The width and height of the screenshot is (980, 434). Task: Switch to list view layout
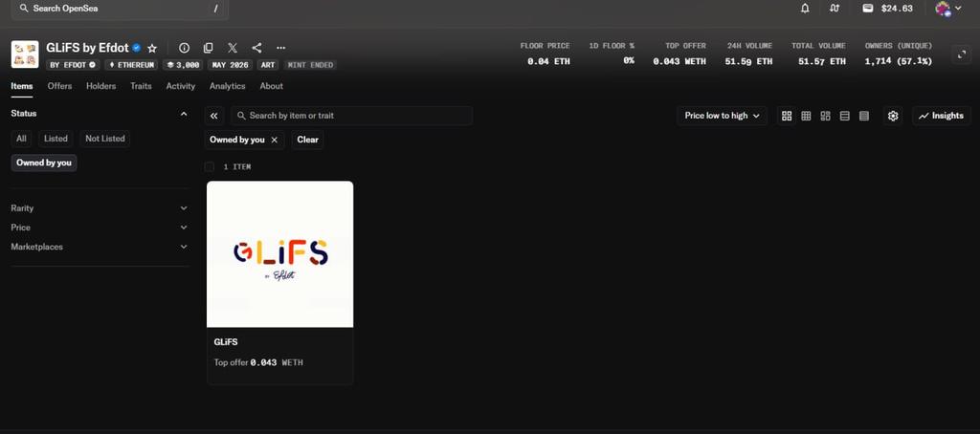click(845, 116)
